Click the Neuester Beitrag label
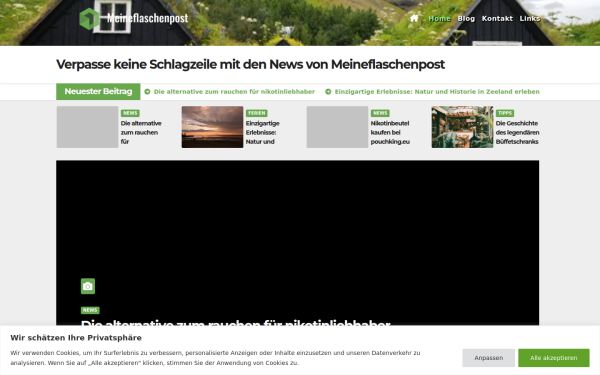Viewport: 600px width, 375px height. 98,91
